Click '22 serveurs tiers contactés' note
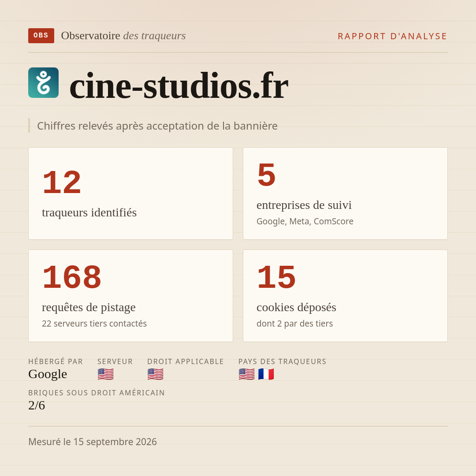Viewport: 476px width, 476px height. pos(94,324)
